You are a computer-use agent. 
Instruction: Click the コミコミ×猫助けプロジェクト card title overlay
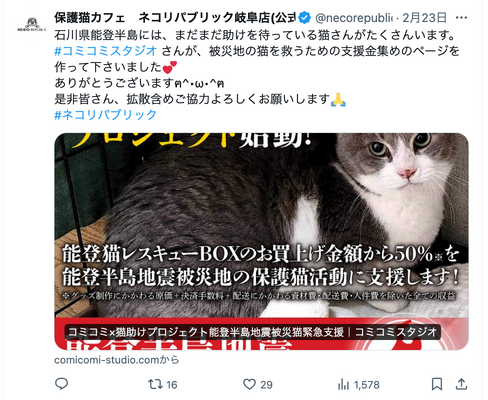[252, 332]
